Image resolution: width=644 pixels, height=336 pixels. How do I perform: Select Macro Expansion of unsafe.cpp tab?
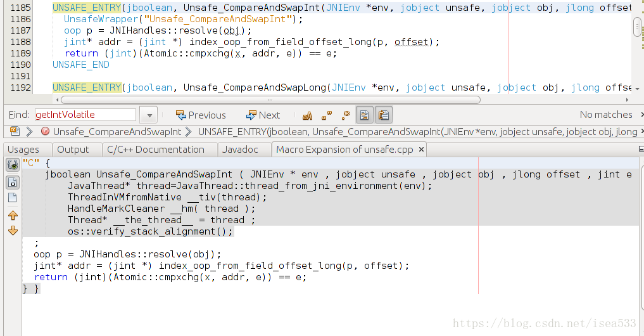click(x=344, y=149)
